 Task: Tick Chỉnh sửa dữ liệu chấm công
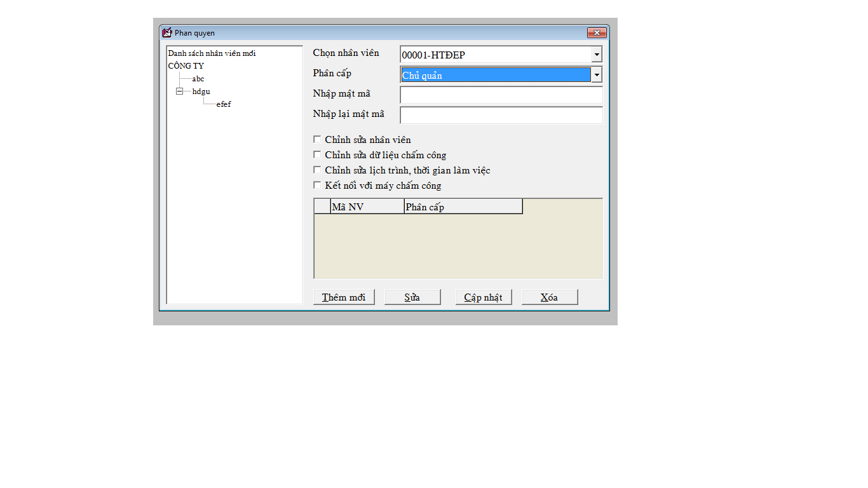(x=318, y=154)
